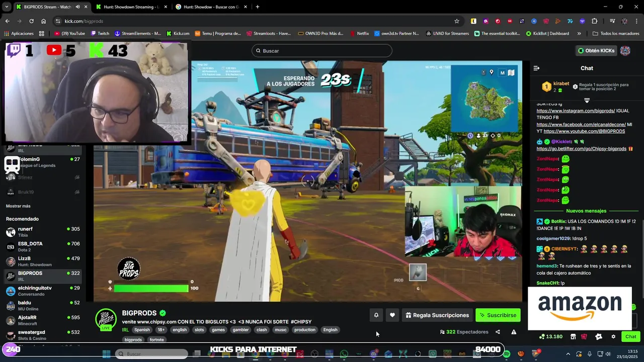Image resolution: width=644 pixels, height=362 pixels.
Task: Open the betlifter Chipsy-bigprods link
Action: [x=582, y=149]
